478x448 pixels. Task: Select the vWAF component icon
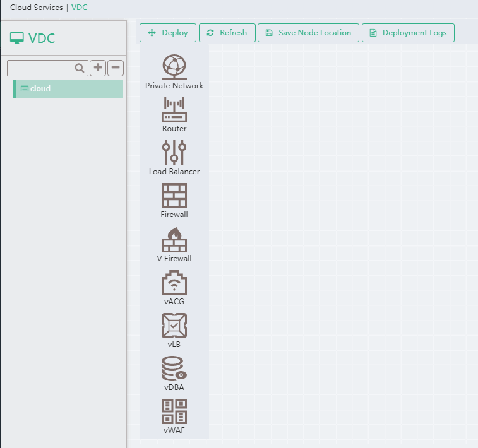pyautogui.click(x=174, y=411)
